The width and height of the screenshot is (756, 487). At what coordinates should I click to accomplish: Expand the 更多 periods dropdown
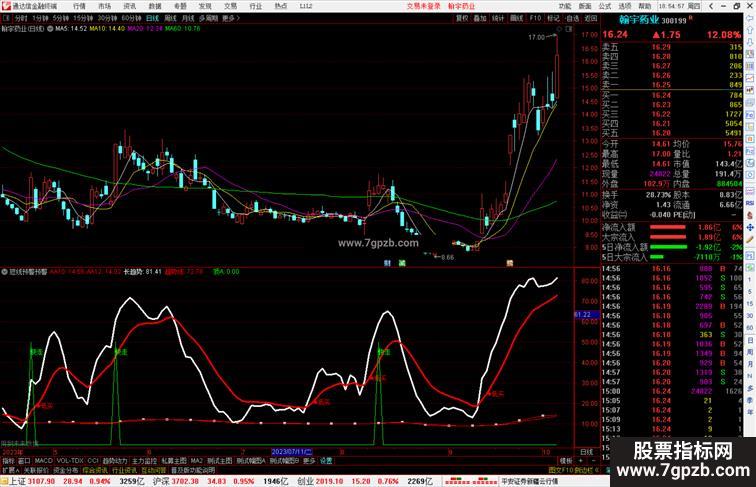(230, 18)
